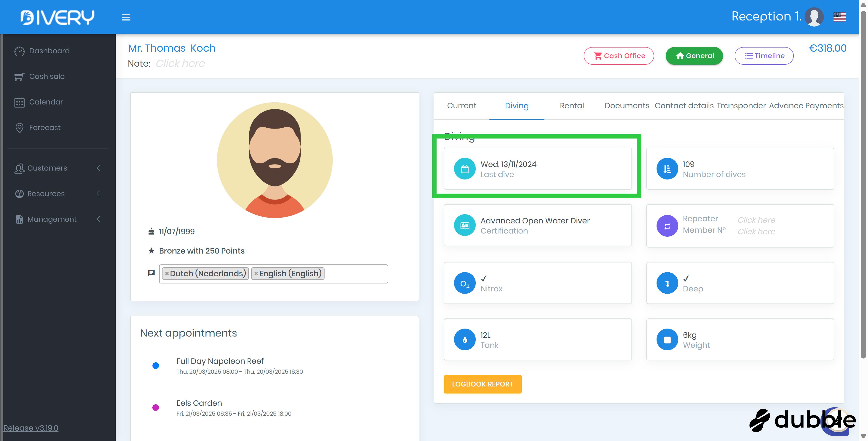Click the hamburger menu icon

[x=126, y=17]
